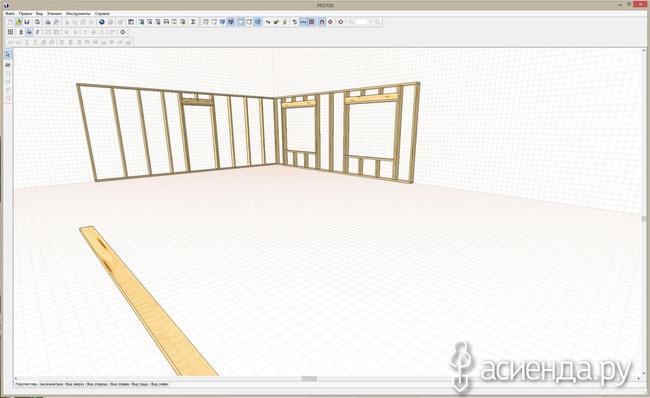Click the green brush paint icon

coord(276,22)
